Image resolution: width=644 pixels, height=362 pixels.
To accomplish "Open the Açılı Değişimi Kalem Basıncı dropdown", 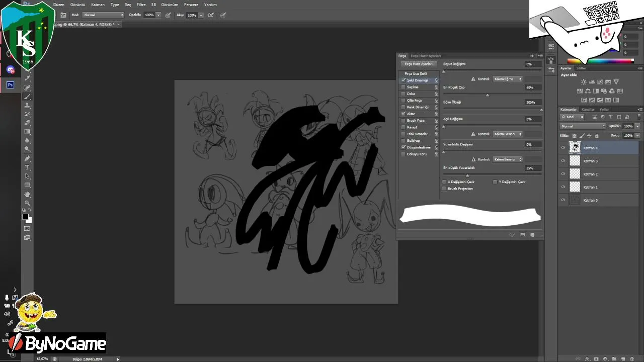I will 508,134.
